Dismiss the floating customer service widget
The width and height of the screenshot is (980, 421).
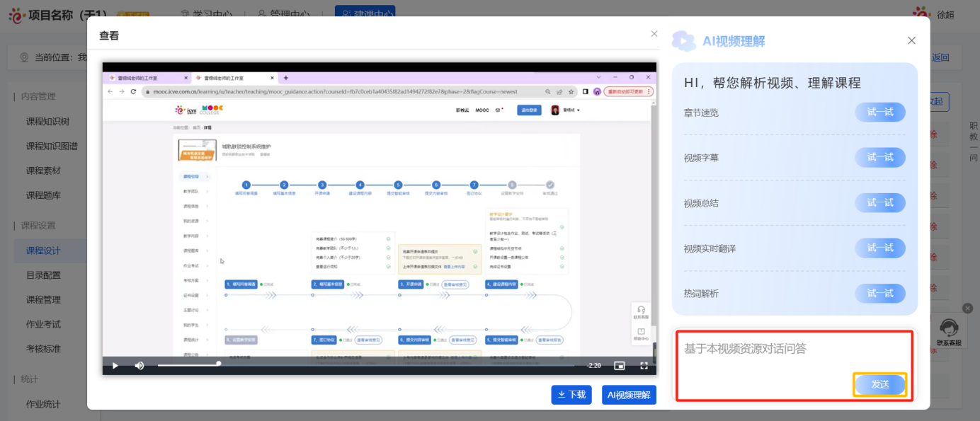tap(967, 308)
